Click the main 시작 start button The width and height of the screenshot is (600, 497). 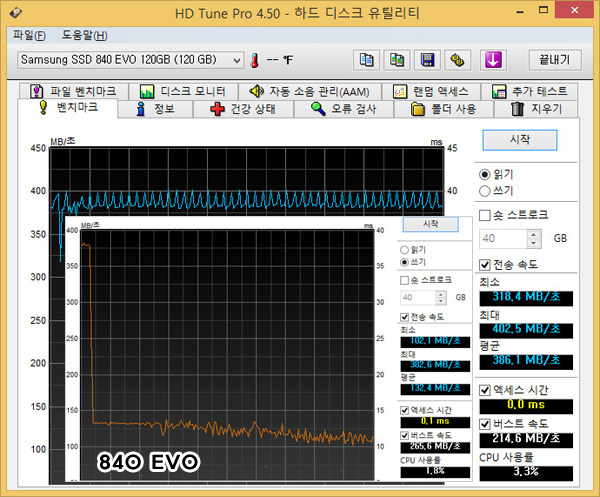click(x=520, y=140)
